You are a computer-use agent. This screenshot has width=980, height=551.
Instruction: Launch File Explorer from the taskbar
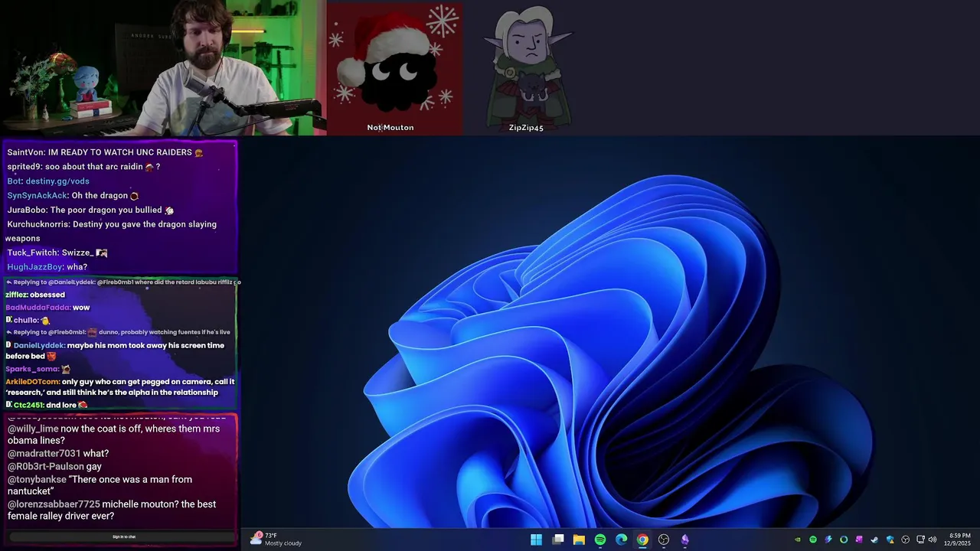click(x=579, y=540)
